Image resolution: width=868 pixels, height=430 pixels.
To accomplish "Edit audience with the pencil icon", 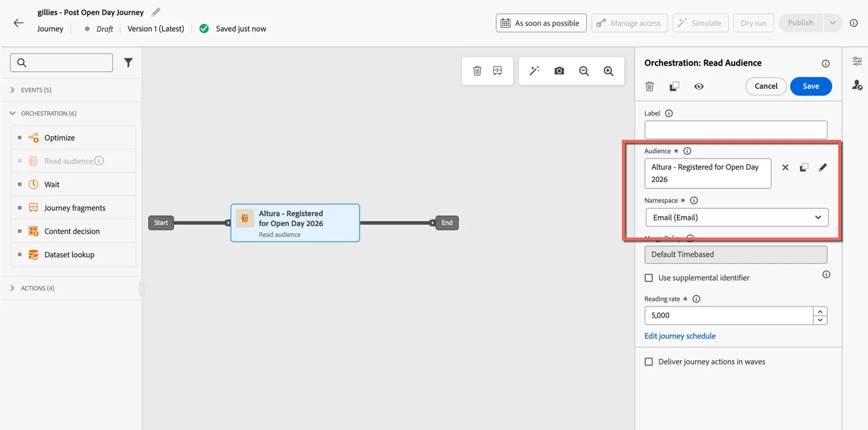I will [x=822, y=167].
